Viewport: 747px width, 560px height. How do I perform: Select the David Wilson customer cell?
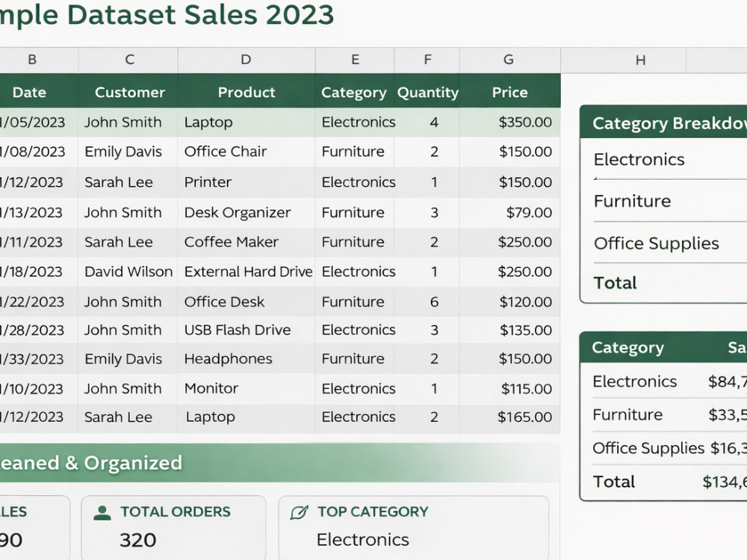coord(128,272)
